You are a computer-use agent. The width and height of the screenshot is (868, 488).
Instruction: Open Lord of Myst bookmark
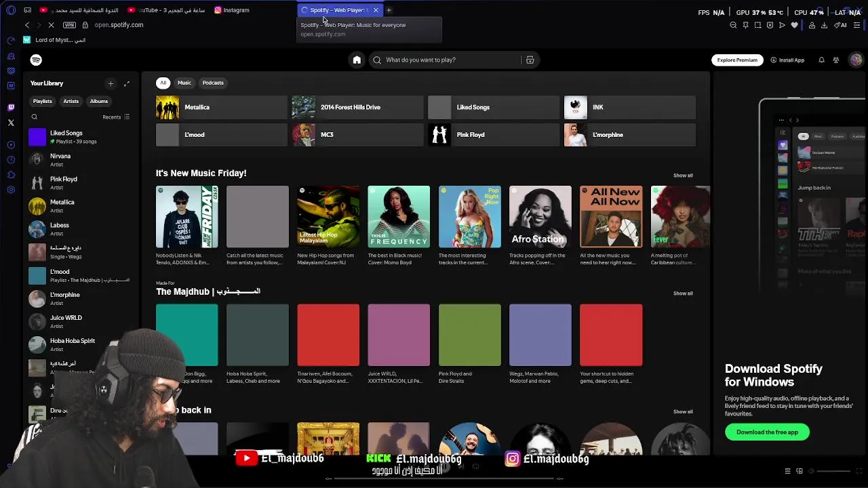tap(54, 40)
